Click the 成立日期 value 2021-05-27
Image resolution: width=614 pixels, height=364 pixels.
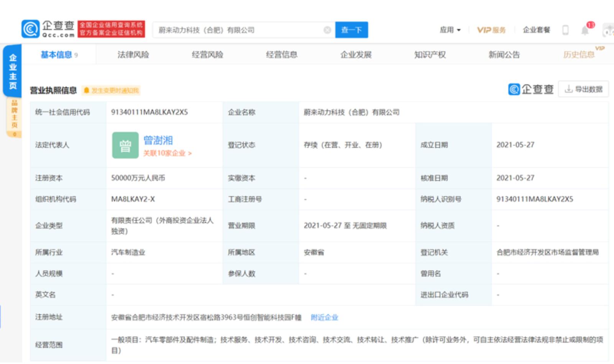515,145
